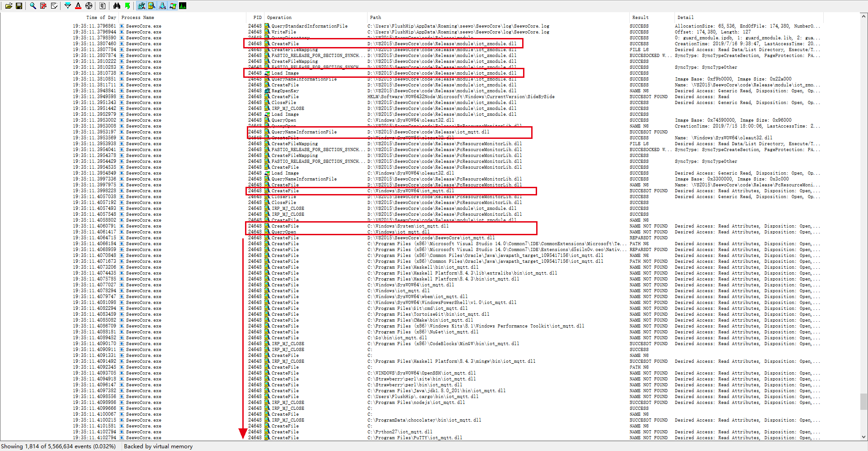Select path C:\Windows\System\iot_mqtt.dll
Viewport: 868px width, 451px height.
click(x=408, y=226)
